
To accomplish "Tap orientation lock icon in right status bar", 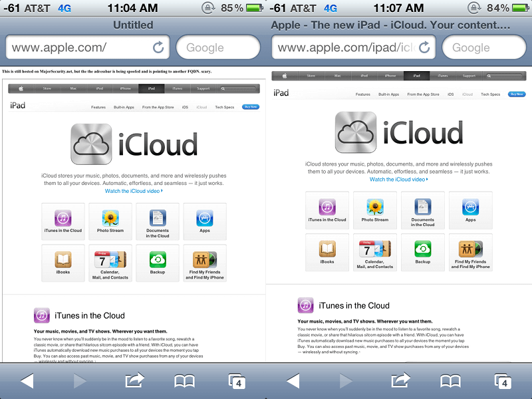I will 475,8.
